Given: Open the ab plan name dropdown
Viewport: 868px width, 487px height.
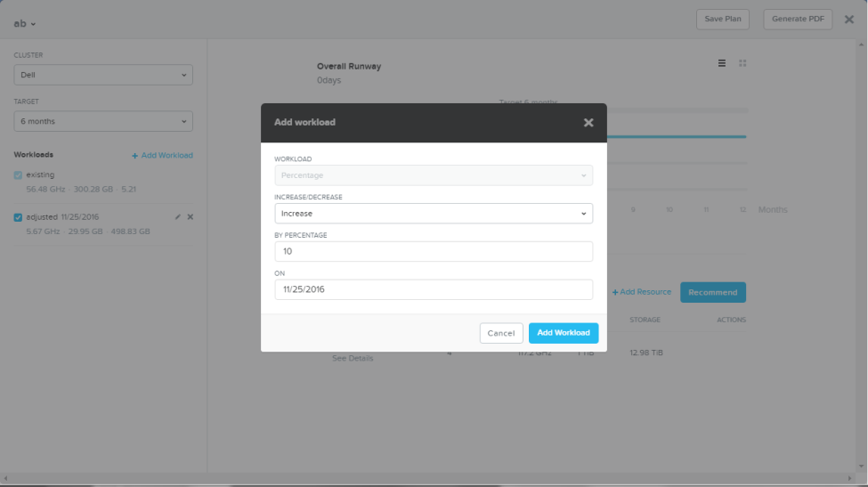Looking at the screenshot, I should (x=25, y=24).
